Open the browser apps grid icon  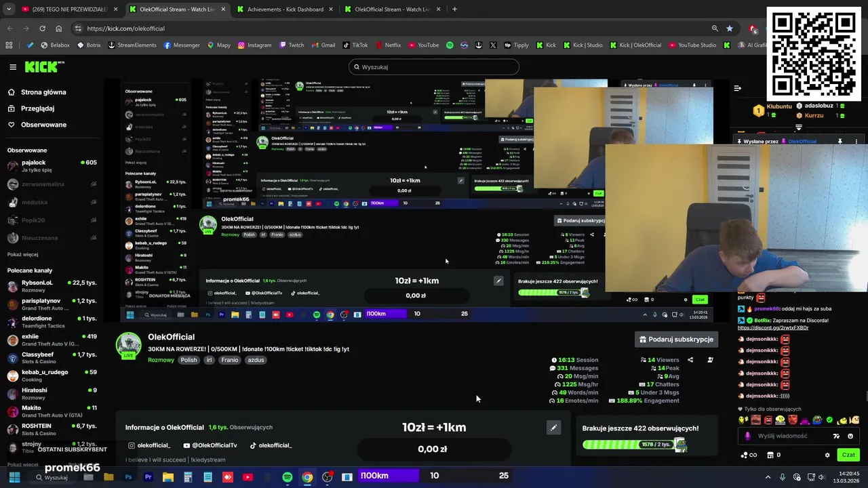[9, 45]
